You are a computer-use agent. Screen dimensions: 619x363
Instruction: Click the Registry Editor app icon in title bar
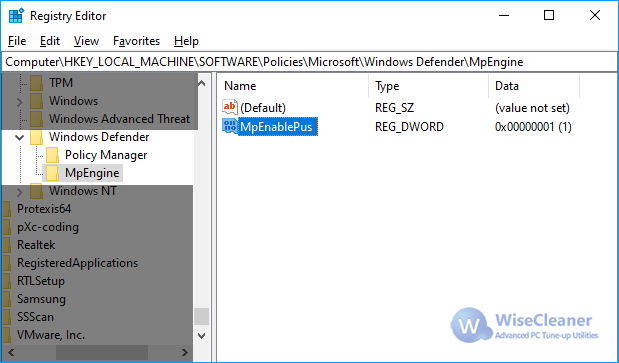coord(16,16)
